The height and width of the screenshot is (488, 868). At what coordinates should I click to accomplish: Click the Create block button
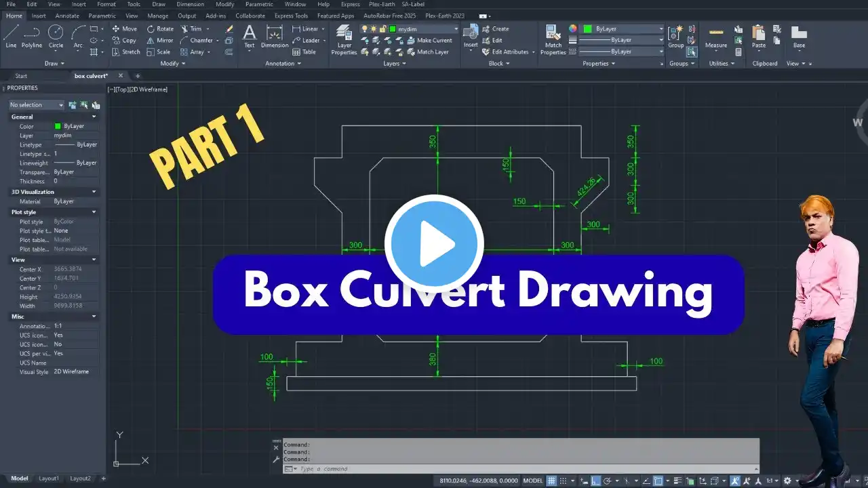click(x=496, y=28)
